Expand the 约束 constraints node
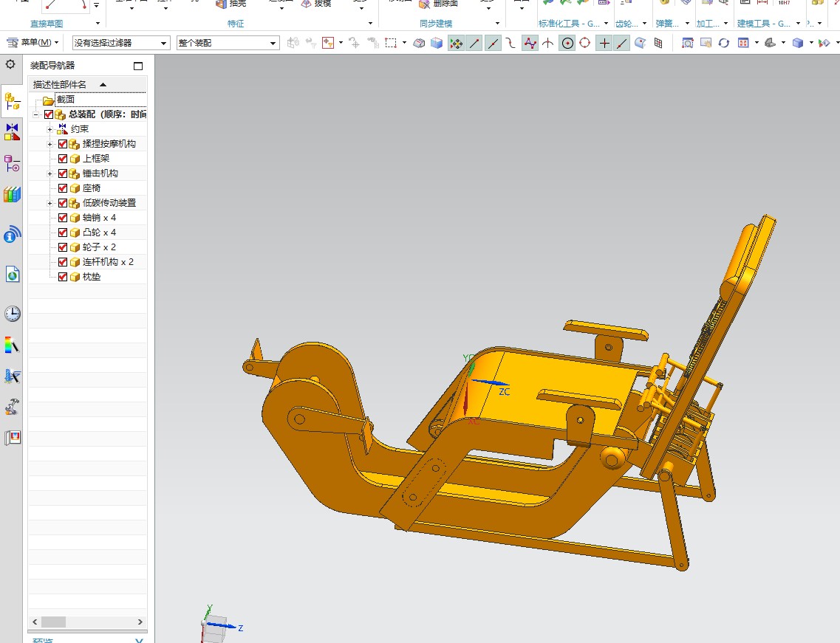Screen dimensions: 840x643 point(49,129)
